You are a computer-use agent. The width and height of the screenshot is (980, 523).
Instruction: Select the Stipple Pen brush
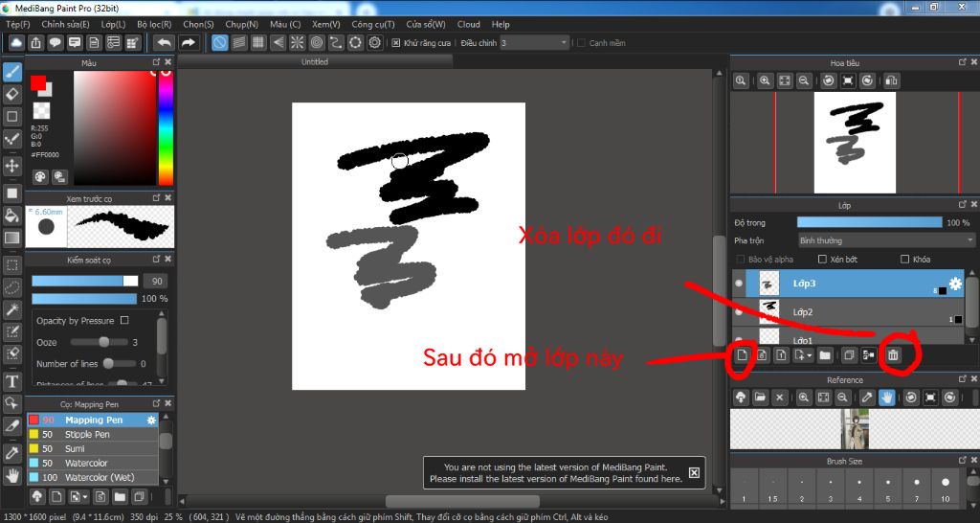[x=92, y=434]
